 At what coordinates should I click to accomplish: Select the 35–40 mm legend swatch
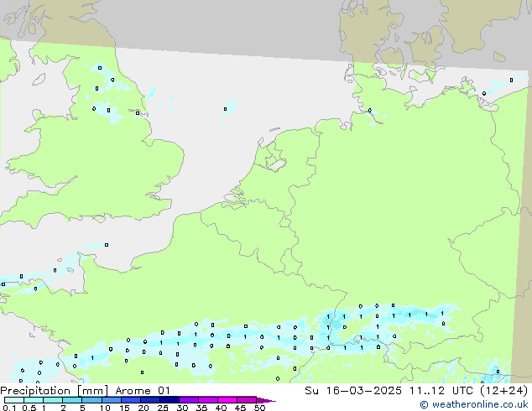[207, 400]
